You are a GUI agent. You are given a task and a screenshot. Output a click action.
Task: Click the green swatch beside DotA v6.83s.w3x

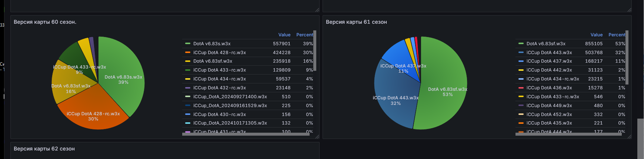(x=188, y=44)
